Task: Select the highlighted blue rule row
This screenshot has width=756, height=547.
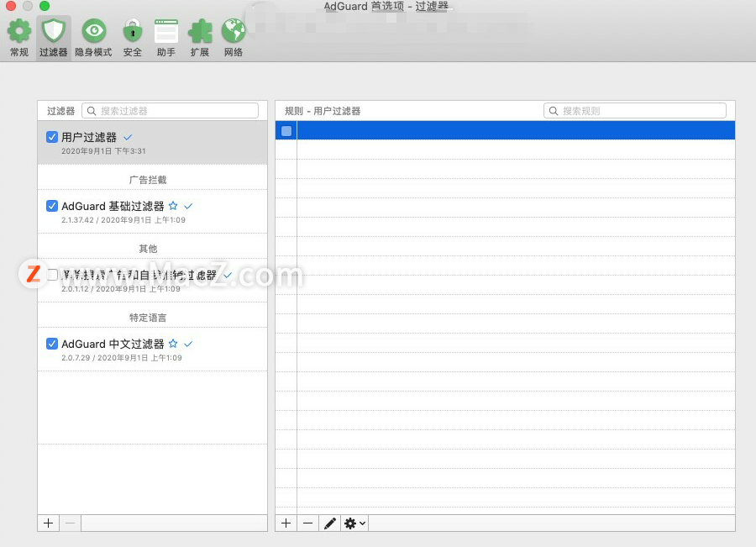Action: [x=506, y=131]
